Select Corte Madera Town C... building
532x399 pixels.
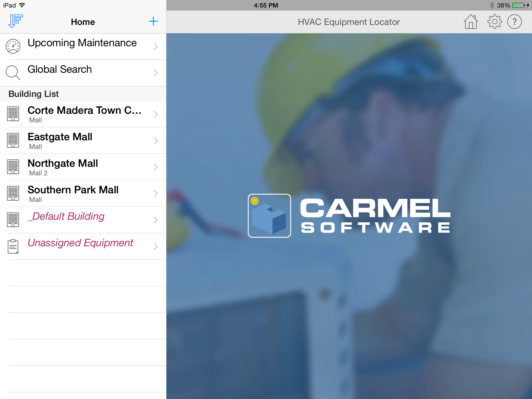[83, 114]
